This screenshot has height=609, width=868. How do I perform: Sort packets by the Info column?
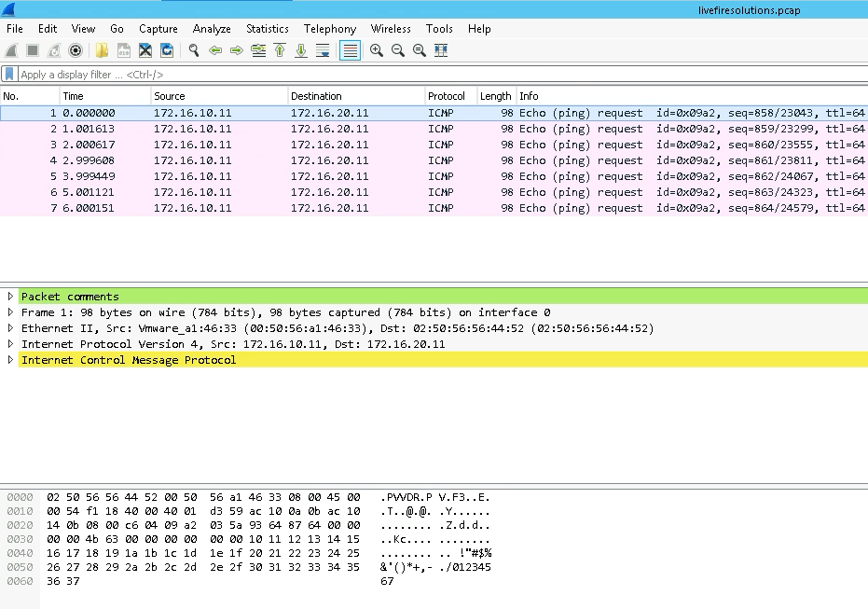click(692, 96)
